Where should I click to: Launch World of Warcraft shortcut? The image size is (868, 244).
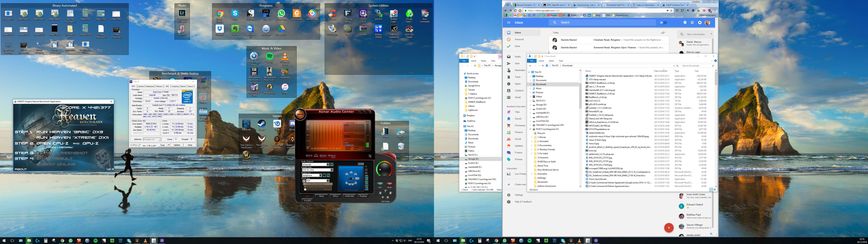(246, 157)
